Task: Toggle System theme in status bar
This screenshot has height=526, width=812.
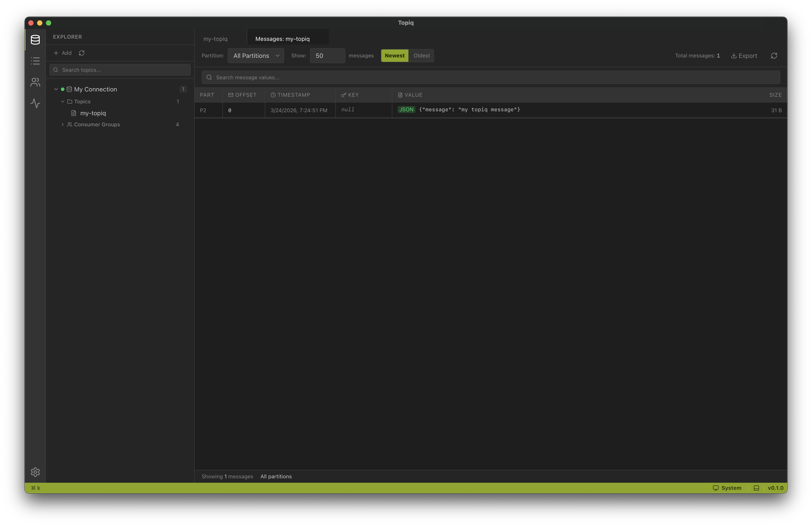Action: pos(727,488)
